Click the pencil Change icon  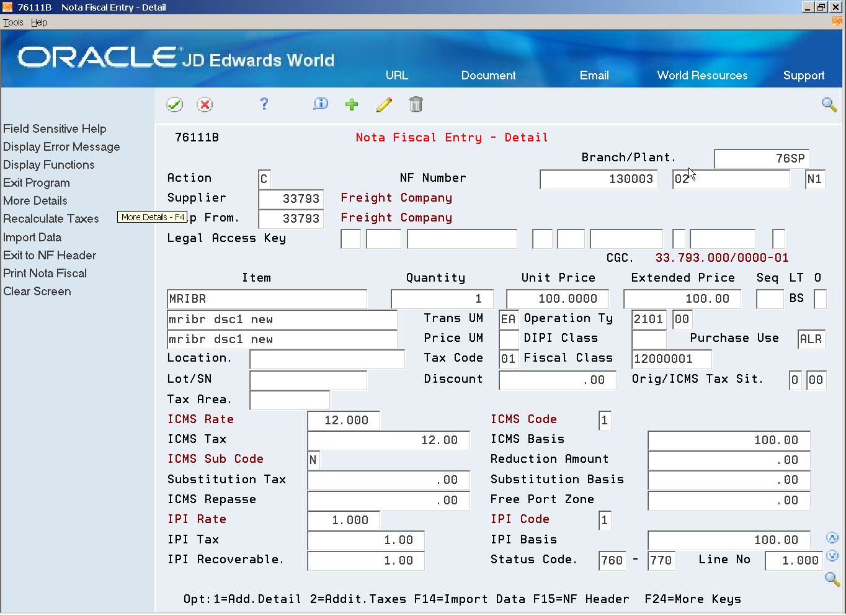point(384,105)
